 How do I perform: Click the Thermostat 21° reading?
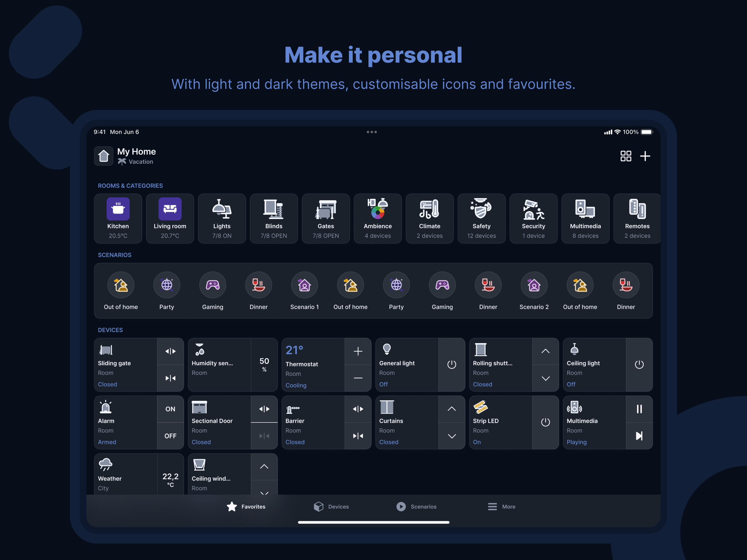click(294, 350)
